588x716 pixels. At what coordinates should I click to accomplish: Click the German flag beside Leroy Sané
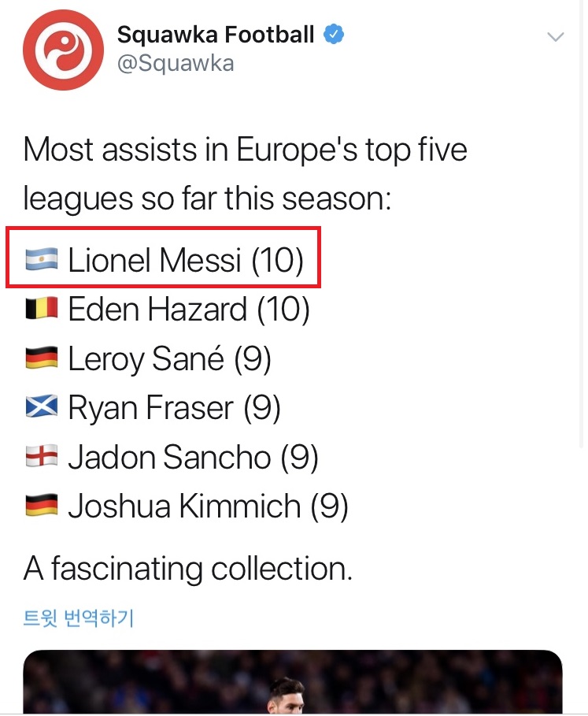[42, 359]
